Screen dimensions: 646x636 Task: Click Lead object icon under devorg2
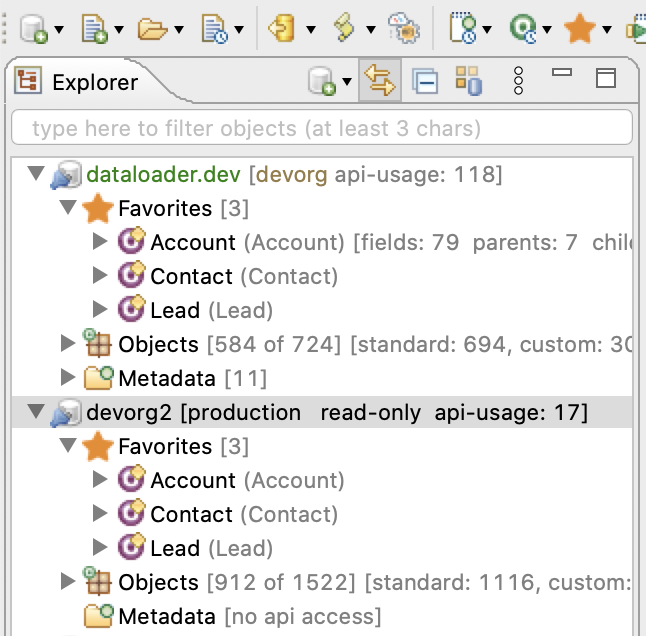(x=131, y=547)
